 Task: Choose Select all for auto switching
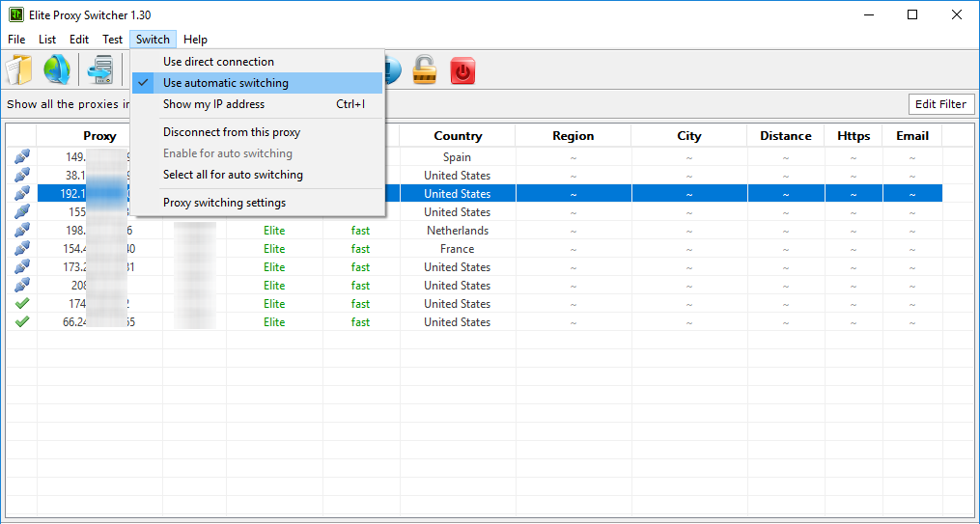click(x=257, y=175)
